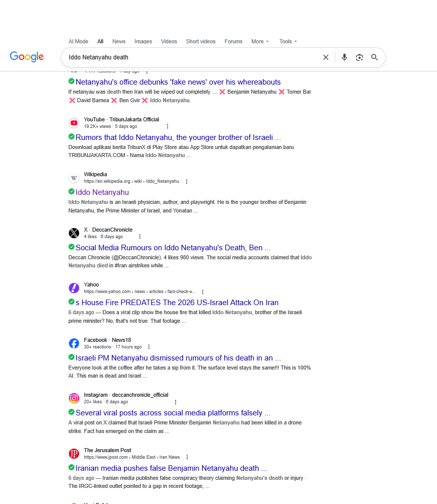Click the Wikipedia favicon icon

point(74,178)
